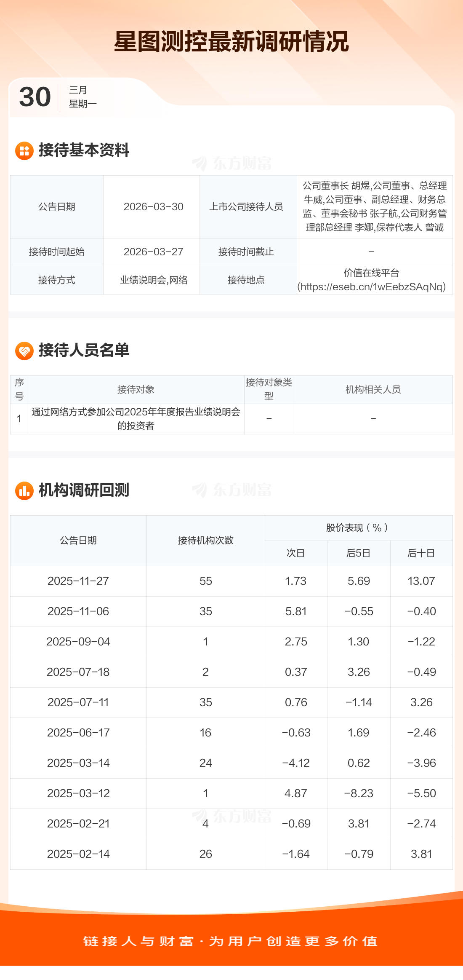Click value -4.12 in the 2025-03-14 row
This screenshot has width=463, height=980.
[296, 763]
